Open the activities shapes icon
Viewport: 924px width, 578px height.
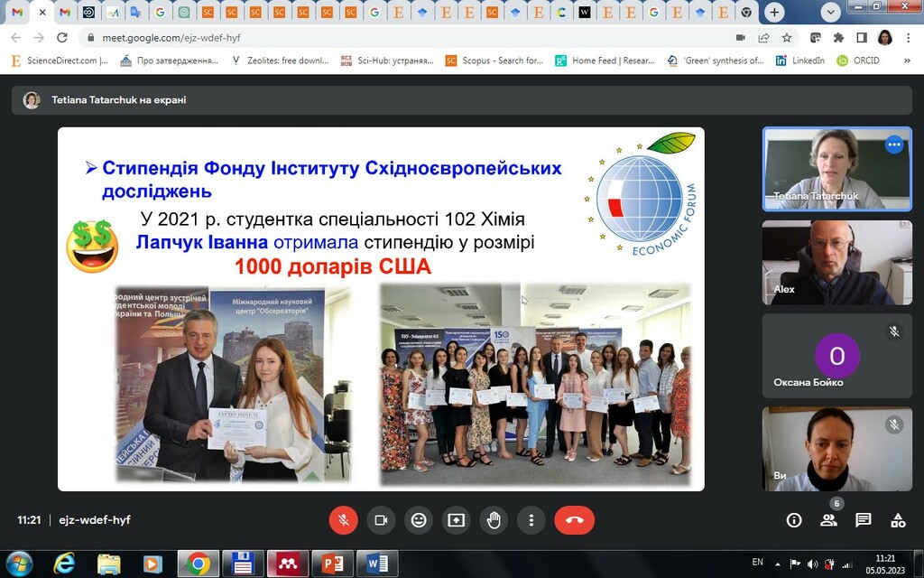tap(898, 520)
